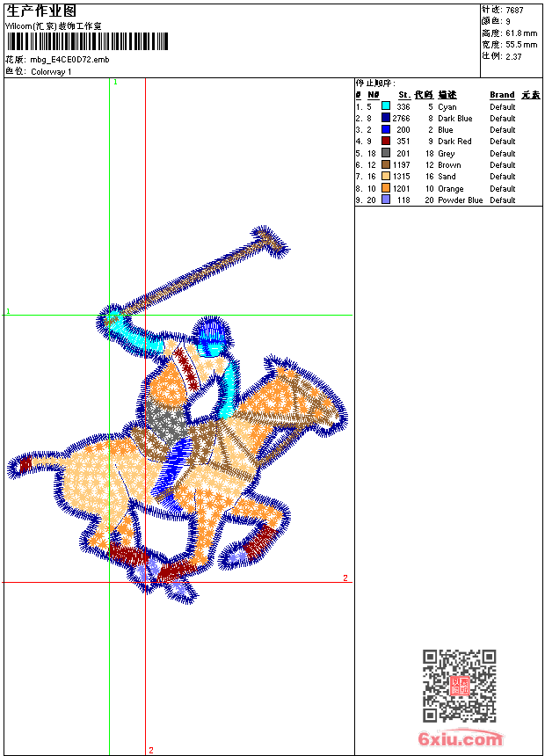
Task: Click the Colorway 1 label
Action: pyautogui.click(x=52, y=71)
